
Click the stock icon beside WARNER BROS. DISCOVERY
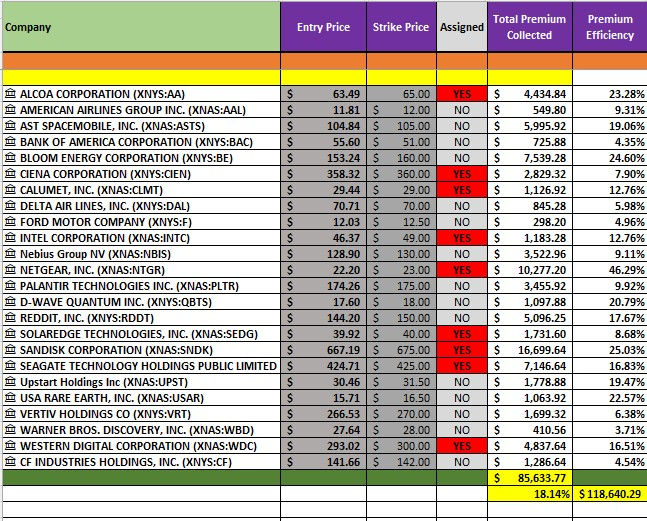point(10,429)
